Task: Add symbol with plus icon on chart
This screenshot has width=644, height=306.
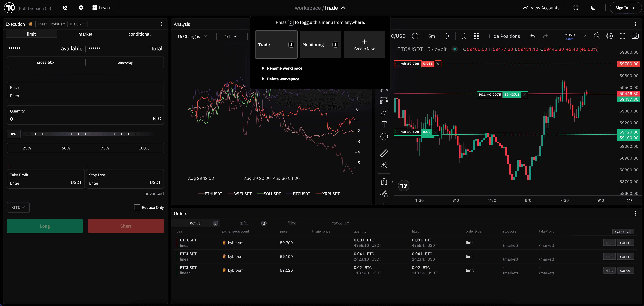Action: (415, 36)
